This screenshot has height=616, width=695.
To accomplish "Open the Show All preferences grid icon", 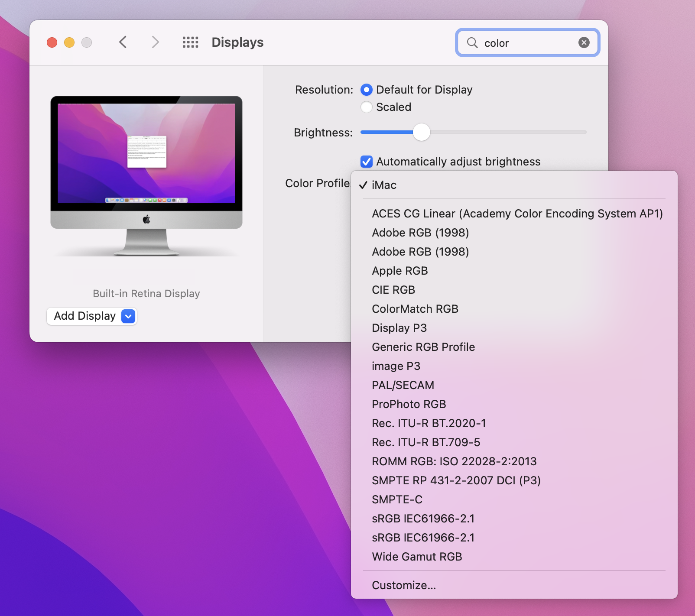I will tap(190, 42).
